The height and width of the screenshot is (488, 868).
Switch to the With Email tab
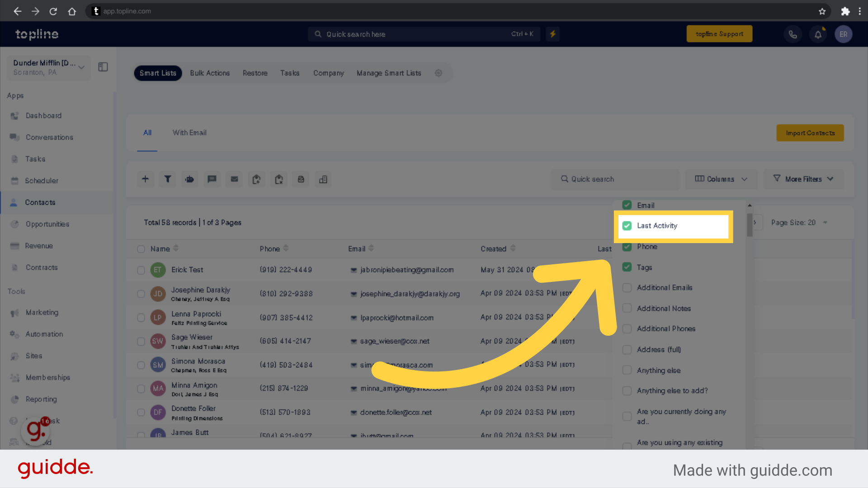click(x=189, y=132)
